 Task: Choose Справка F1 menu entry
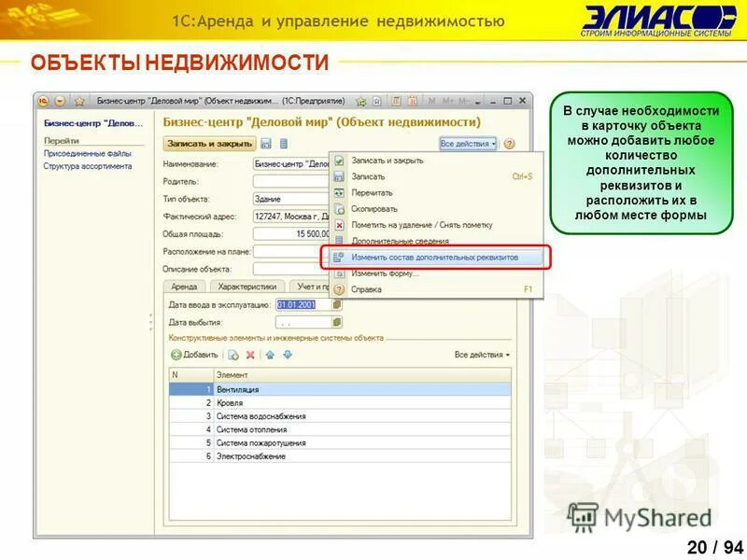(x=436, y=289)
